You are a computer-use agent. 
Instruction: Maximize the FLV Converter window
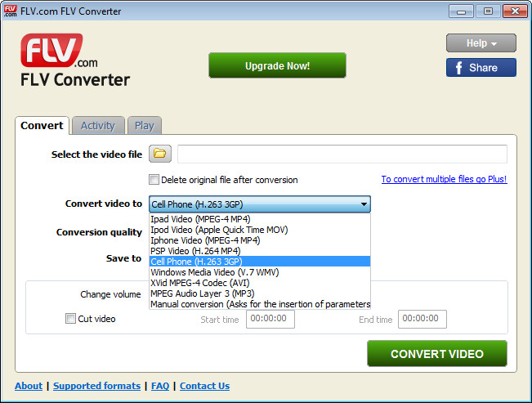[x=488, y=11]
